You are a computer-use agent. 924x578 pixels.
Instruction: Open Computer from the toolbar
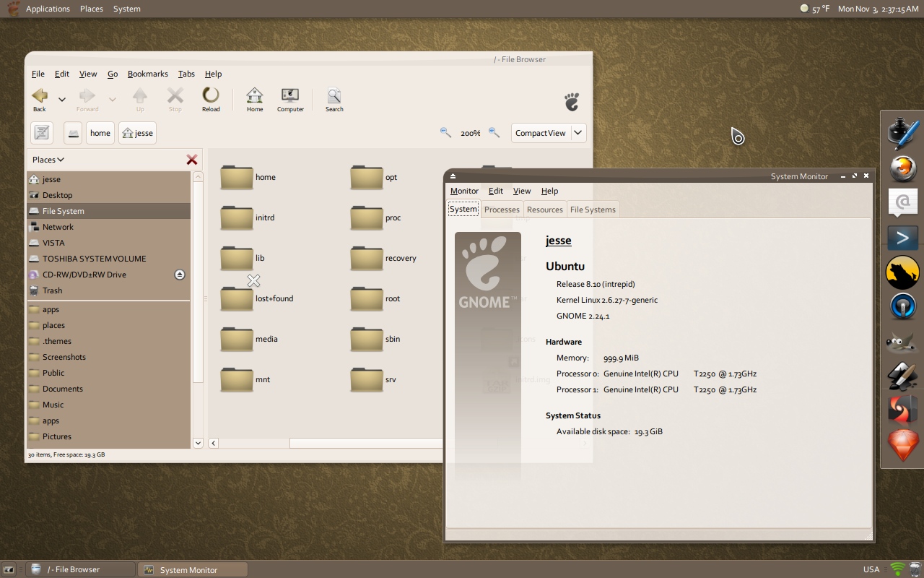click(290, 99)
